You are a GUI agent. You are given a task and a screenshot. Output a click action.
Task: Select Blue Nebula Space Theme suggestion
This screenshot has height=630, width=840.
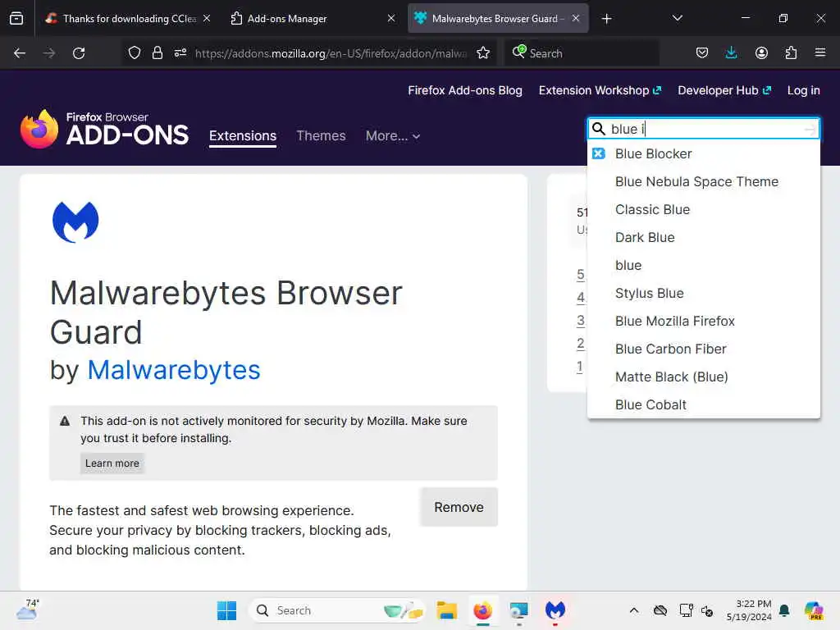click(x=703, y=181)
